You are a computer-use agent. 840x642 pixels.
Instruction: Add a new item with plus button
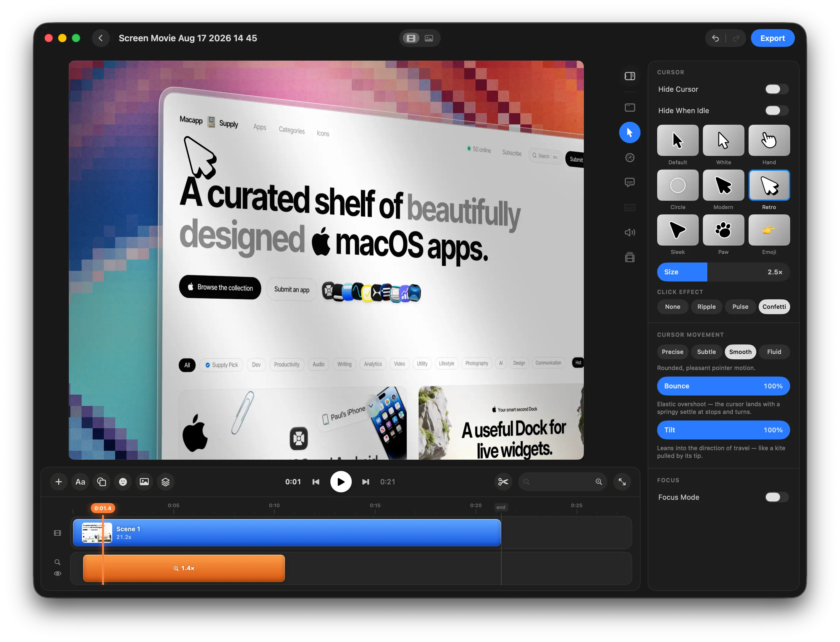[x=59, y=482]
